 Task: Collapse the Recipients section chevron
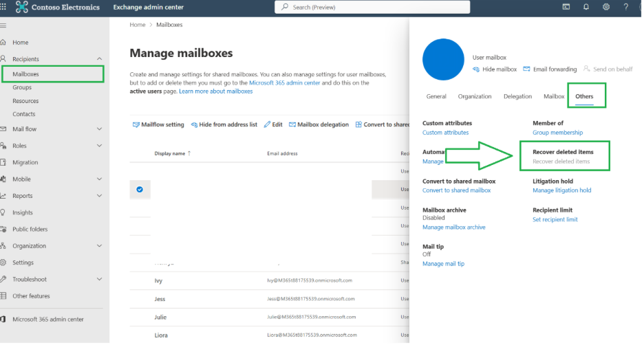[x=99, y=58]
